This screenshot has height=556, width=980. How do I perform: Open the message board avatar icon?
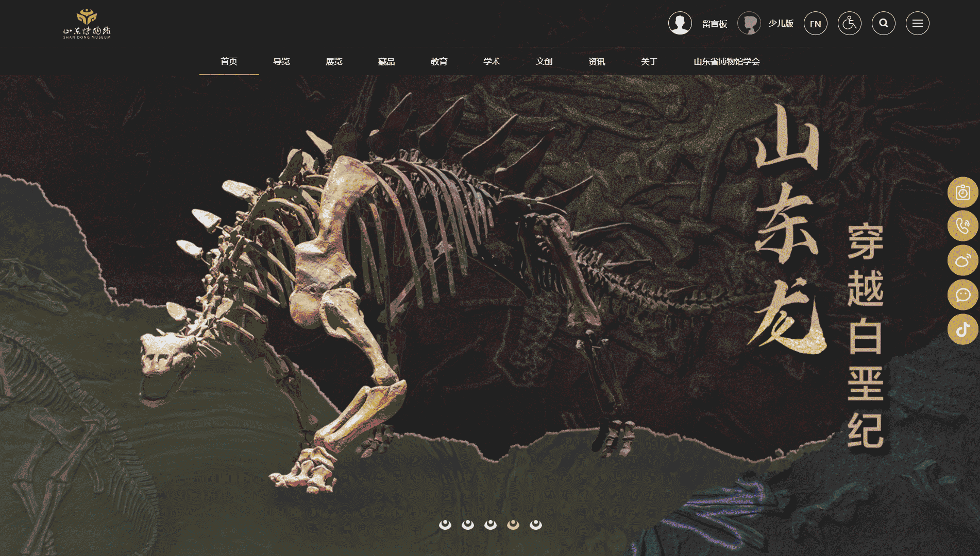pyautogui.click(x=680, y=23)
